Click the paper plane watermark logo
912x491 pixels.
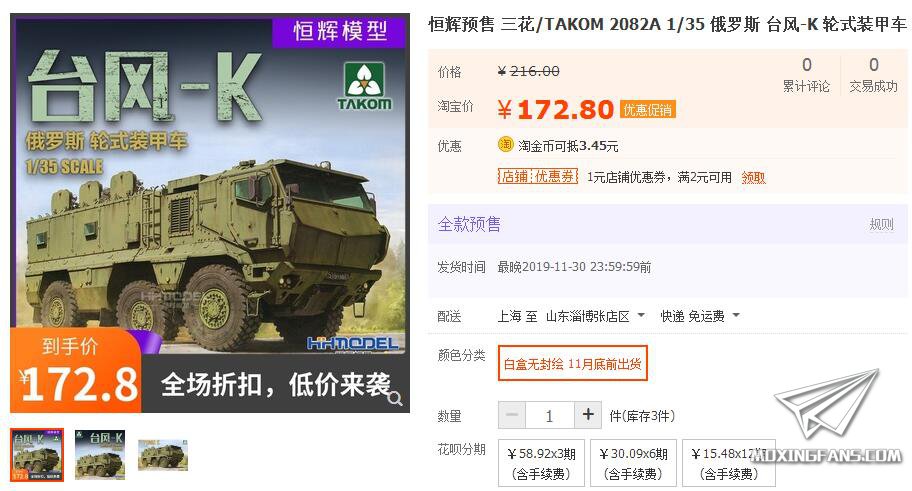(828, 403)
